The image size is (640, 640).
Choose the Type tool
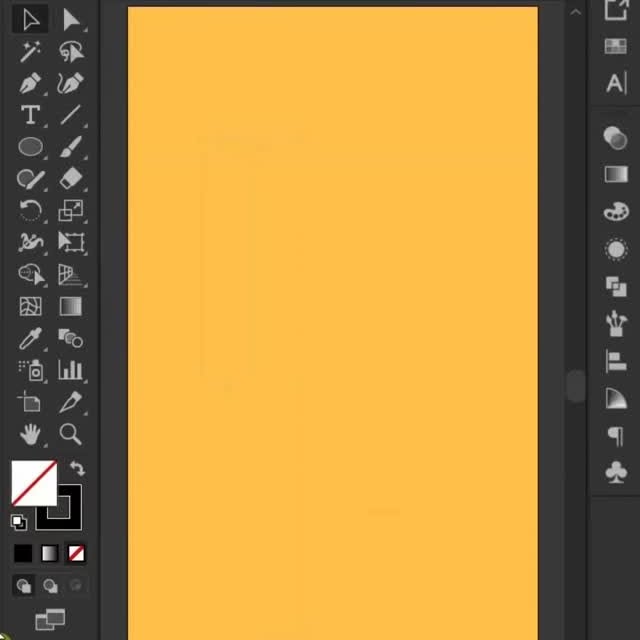point(30,115)
